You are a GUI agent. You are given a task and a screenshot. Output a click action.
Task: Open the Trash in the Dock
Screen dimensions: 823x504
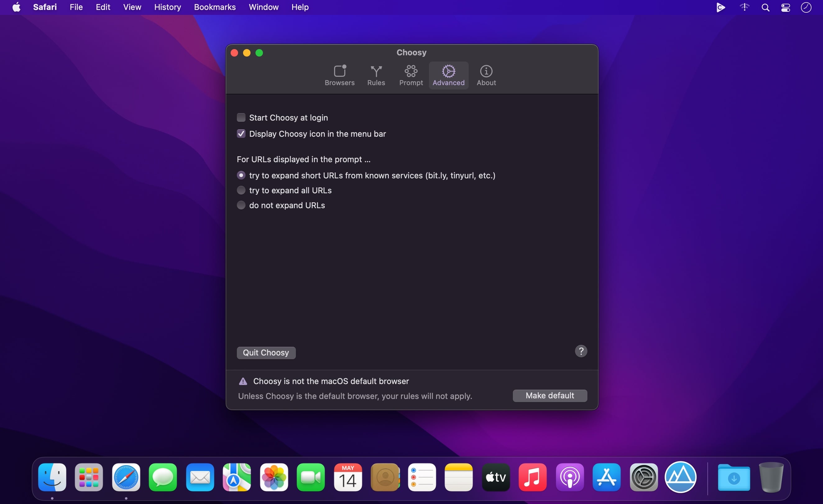[771, 477]
